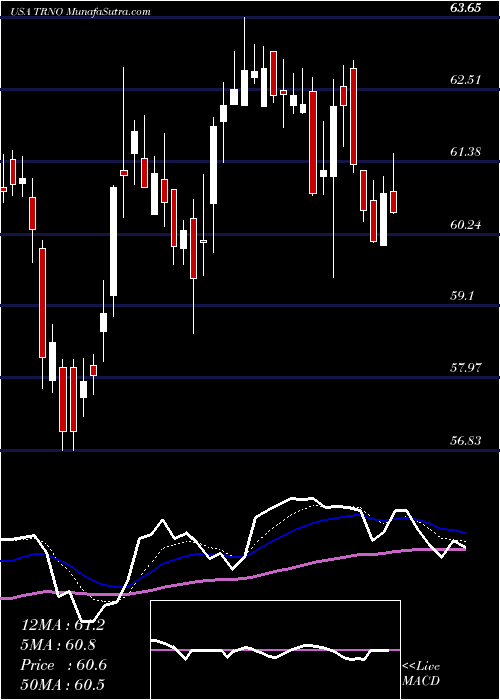Click the 57.97 price axis label
Image resolution: width=500 pixels, height=700 pixels.
[x=466, y=369]
